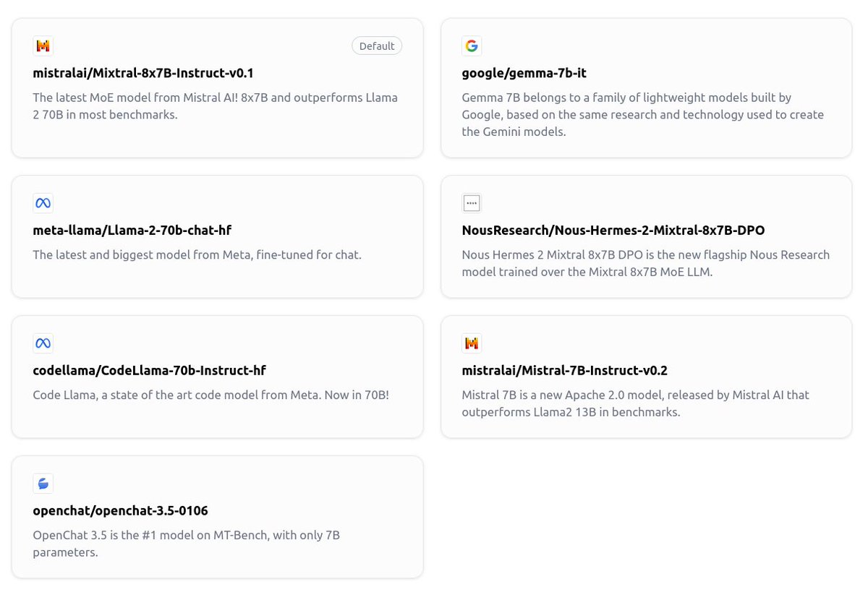Viewport: 868px width, 592px height.
Task: Click the description "Mistral 7B is a new Apache 2.0 model"
Action: (636, 403)
